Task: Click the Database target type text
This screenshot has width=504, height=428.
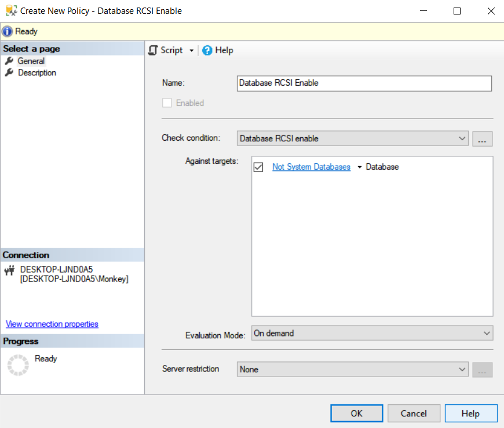Action: tap(382, 167)
